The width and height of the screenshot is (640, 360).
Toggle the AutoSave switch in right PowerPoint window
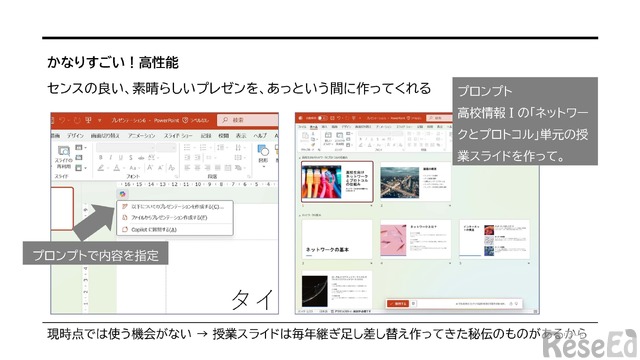tap(322, 118)
